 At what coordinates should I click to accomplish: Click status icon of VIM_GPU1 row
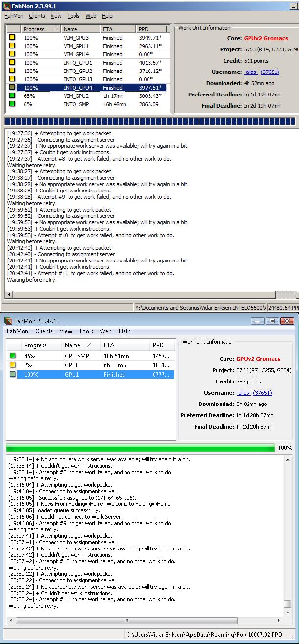[12, 46]
